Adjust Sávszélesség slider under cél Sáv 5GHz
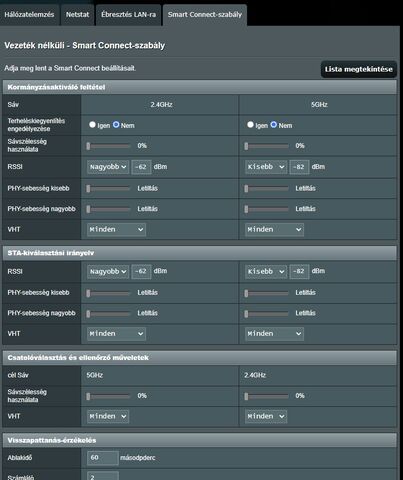403x480 pixels. point(108,396)
